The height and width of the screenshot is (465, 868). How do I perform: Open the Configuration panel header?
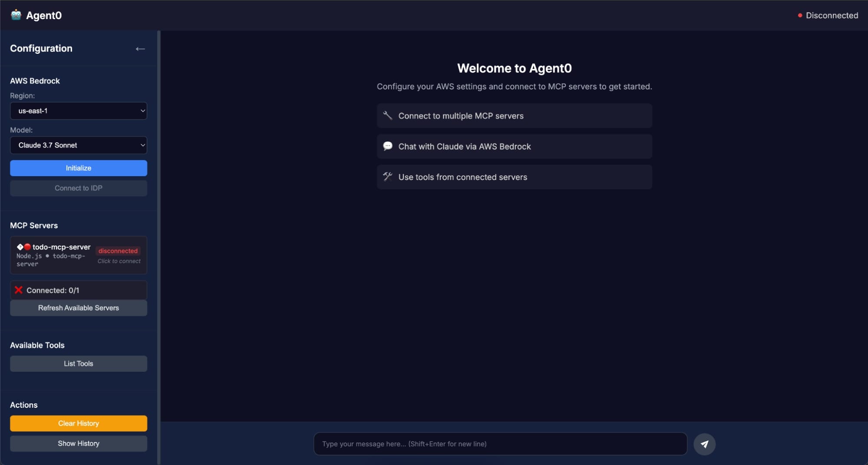pyautogui.click(x=41, y=48)
